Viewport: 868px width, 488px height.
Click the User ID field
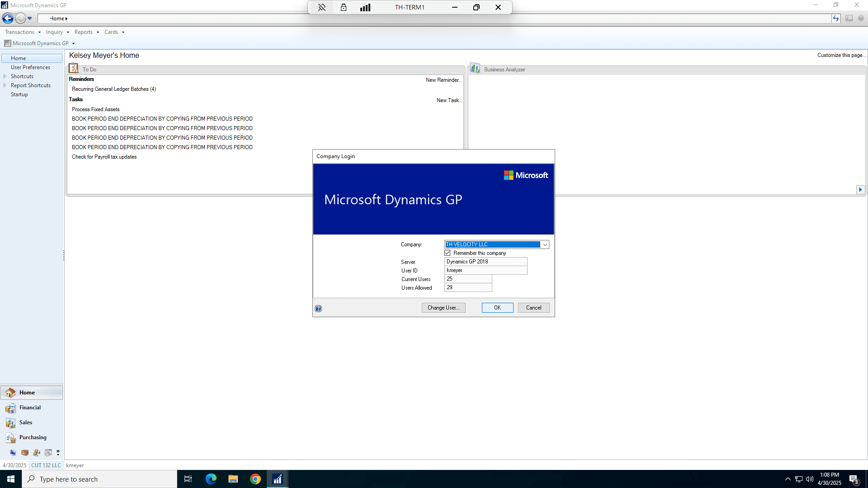tap(486, 270)
